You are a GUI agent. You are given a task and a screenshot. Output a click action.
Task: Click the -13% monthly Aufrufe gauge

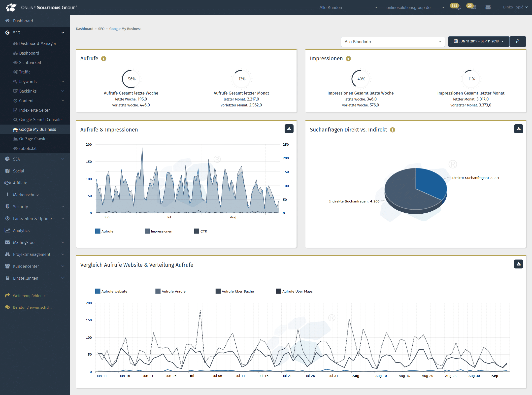pyautogui.click(x=241, y=79)
